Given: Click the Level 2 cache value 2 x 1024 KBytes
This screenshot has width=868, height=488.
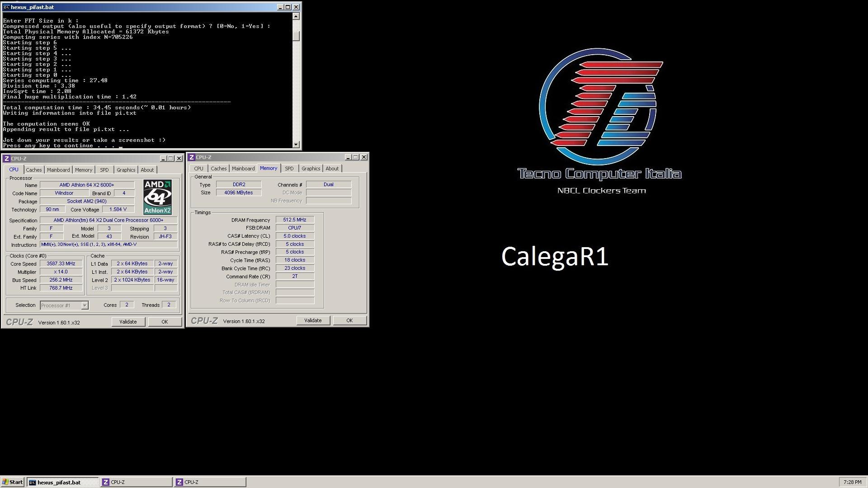Looking at the screenshot, I should pyautogui.click(x=132, y=280).
